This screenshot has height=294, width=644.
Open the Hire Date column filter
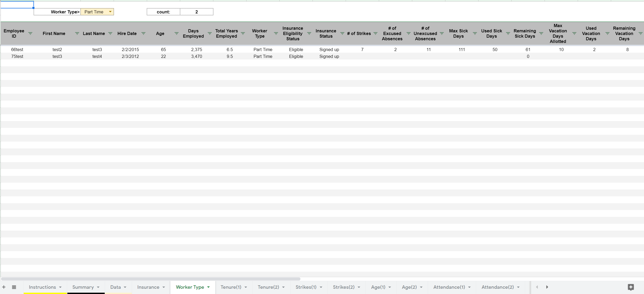pyautogui.click(x=143, y=33)
